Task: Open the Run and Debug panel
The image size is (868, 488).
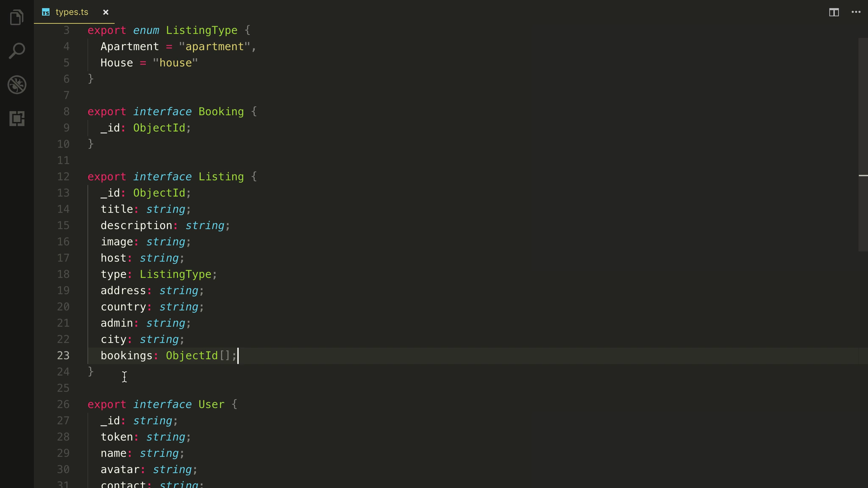Action: pos(16,84)
